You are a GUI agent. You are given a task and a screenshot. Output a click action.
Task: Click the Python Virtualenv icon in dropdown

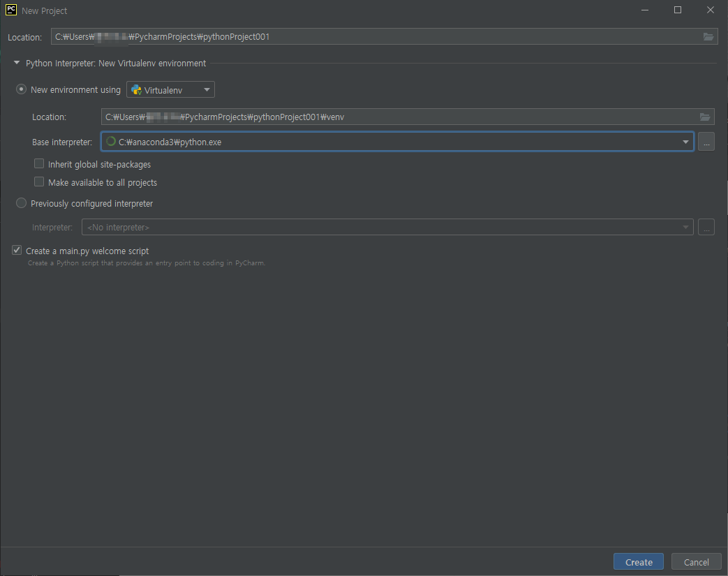(x=137, y=90)
